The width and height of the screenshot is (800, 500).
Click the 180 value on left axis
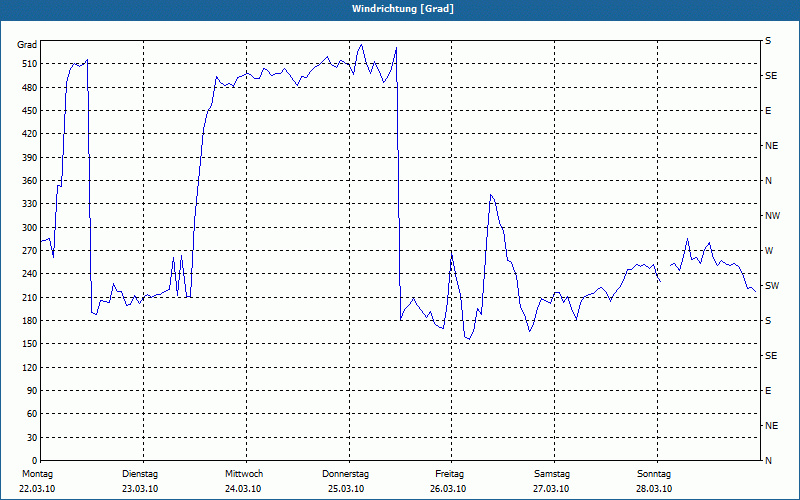[x=29, y=321]
